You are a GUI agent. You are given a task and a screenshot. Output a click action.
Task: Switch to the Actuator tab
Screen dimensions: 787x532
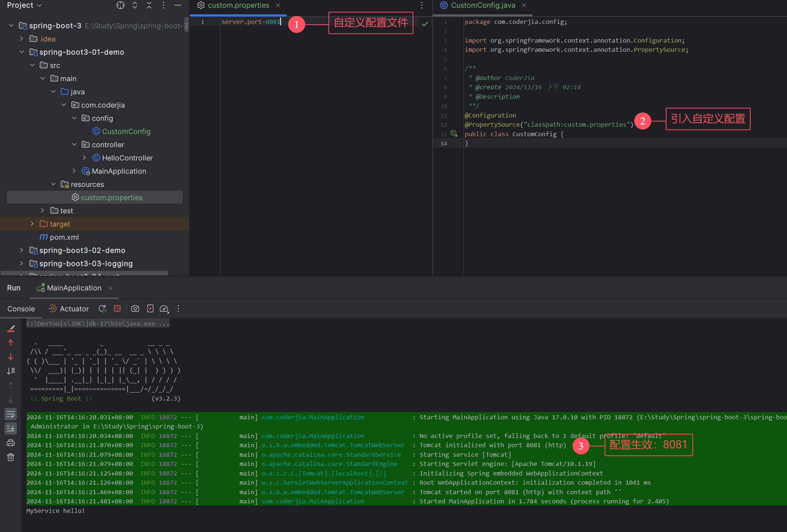point(69,309)
